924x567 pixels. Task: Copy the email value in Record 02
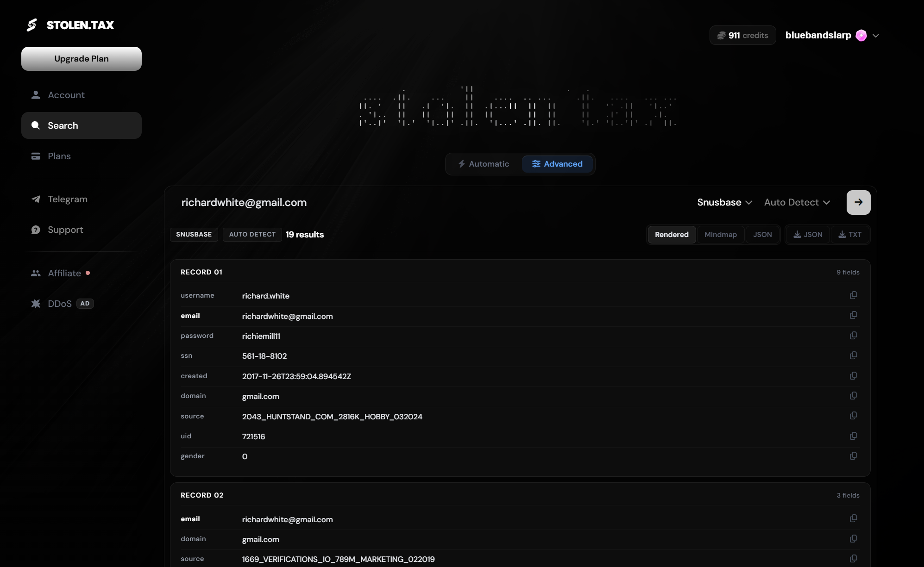[x=853, y=518]
